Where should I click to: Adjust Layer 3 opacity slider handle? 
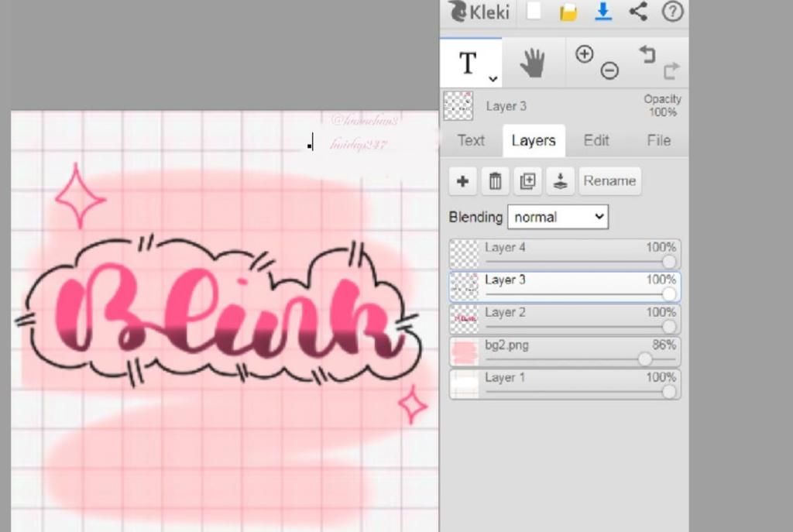668,293
